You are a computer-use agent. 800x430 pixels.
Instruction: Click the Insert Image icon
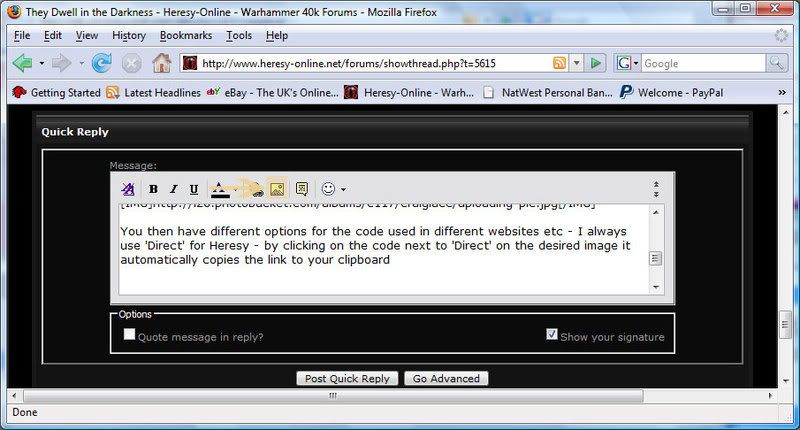click(x=277, y=189)
